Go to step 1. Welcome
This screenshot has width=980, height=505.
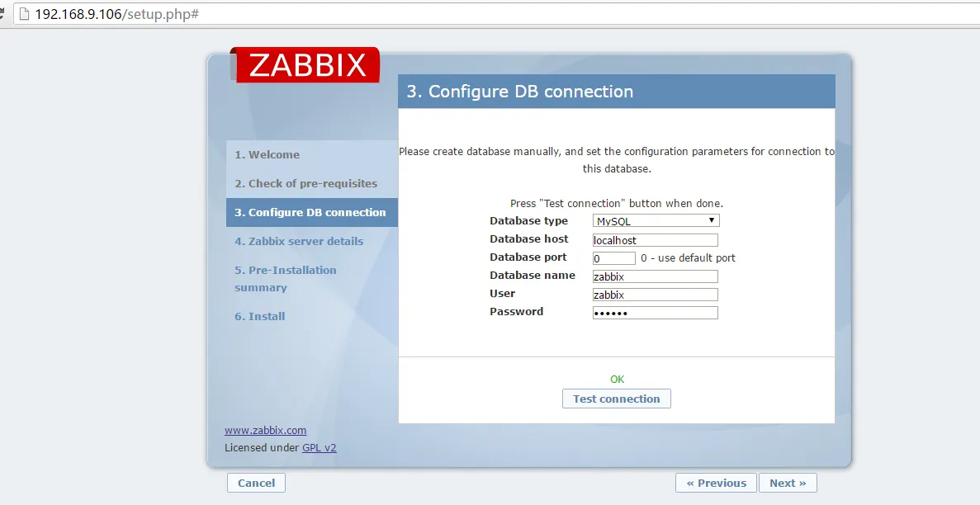267,154
